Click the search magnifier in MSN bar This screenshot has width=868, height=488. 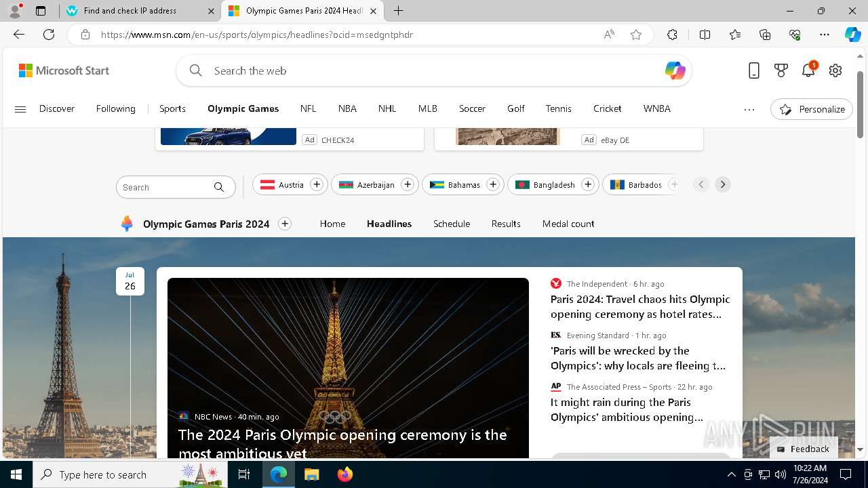(x=196, y=70)
